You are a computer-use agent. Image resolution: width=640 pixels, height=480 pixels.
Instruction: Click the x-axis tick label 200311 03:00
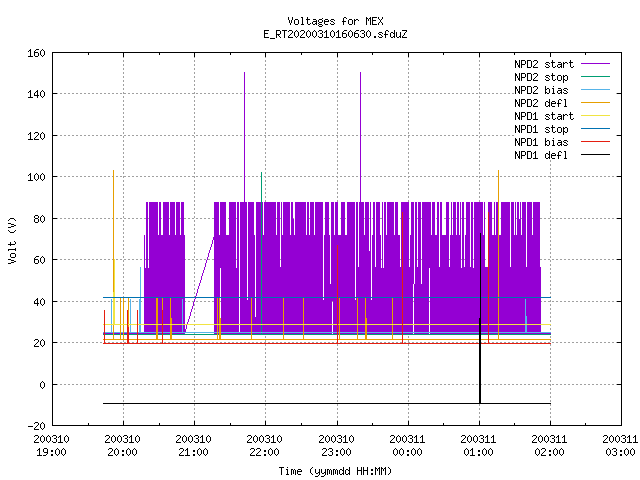tap(620, 446)
